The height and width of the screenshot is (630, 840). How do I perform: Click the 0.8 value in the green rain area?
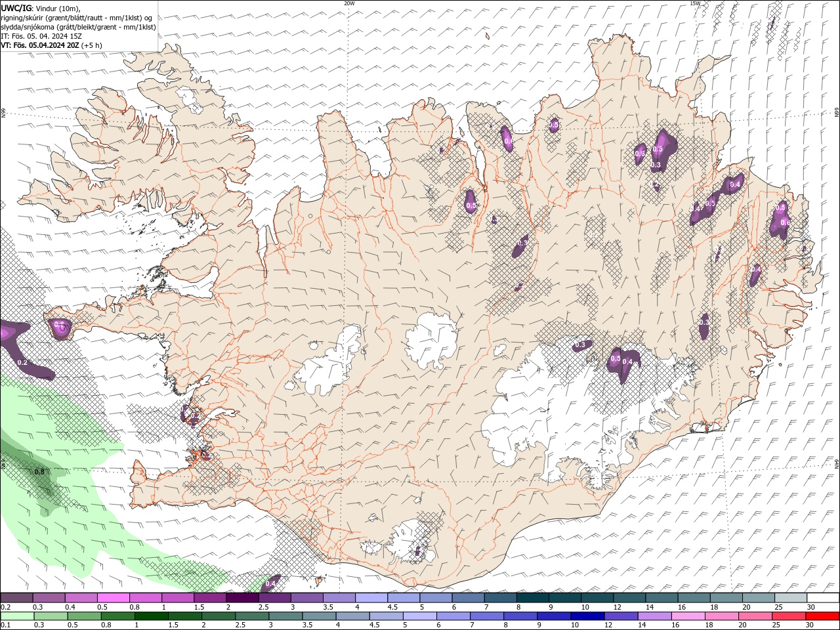(39, 472)
